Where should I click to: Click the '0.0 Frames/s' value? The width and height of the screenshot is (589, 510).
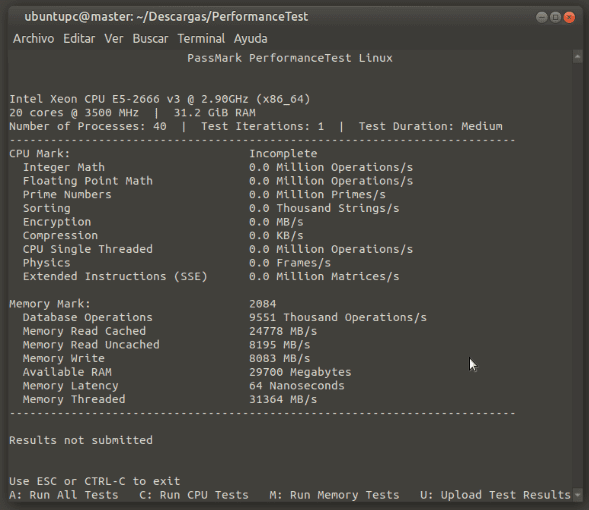click(x=290, y=263)
